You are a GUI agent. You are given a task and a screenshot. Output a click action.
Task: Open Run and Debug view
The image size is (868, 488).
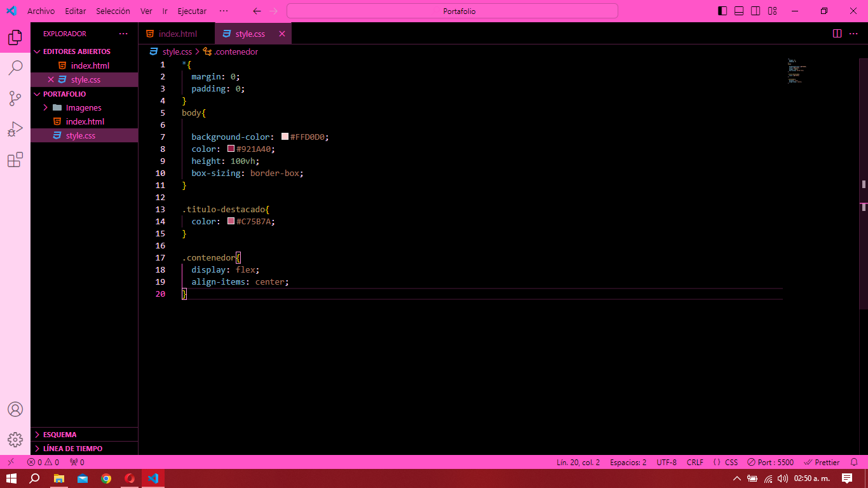pyautogui.click(x=15, y=129)
